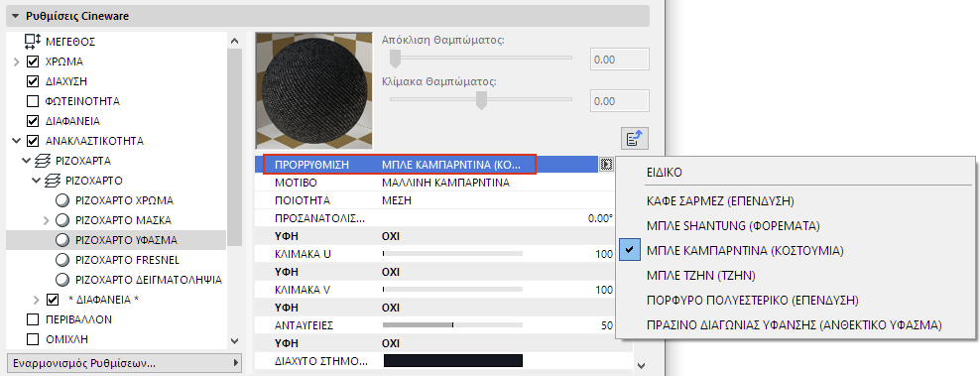The width and height of the screenshot is (980, 376).
Task: Click the ΜΕΓΕΘΟΣ size icon
Action: click(33, 42)
